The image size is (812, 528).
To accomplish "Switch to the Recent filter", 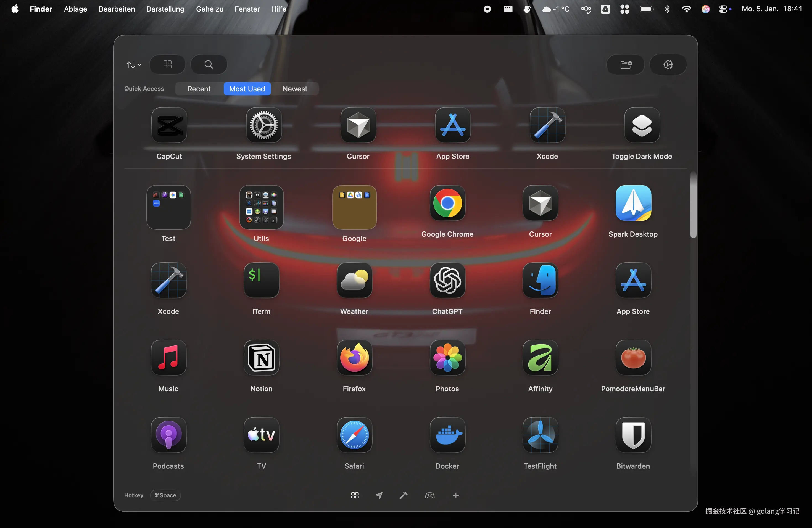I will click(x=199, y=89).
